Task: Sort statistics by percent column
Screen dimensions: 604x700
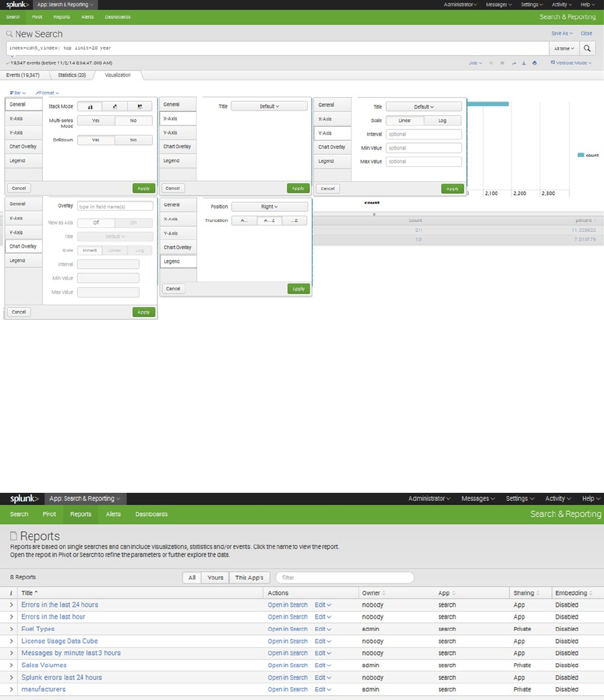Action: click(585, 220)
